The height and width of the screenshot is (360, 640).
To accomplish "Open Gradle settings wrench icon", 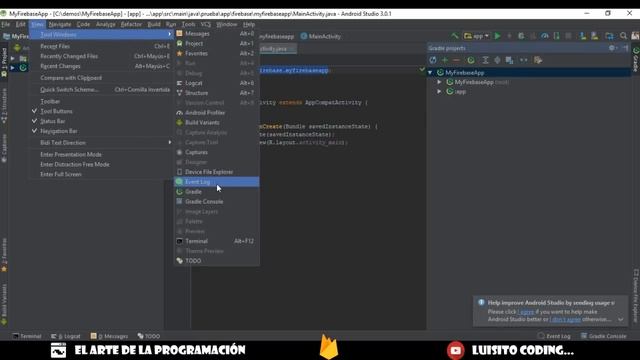I will [538, 60].
